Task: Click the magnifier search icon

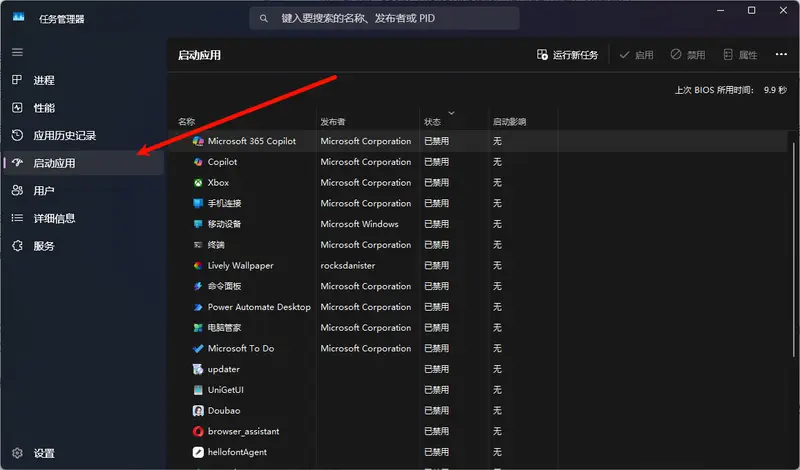Action: (x=263, y=18)
